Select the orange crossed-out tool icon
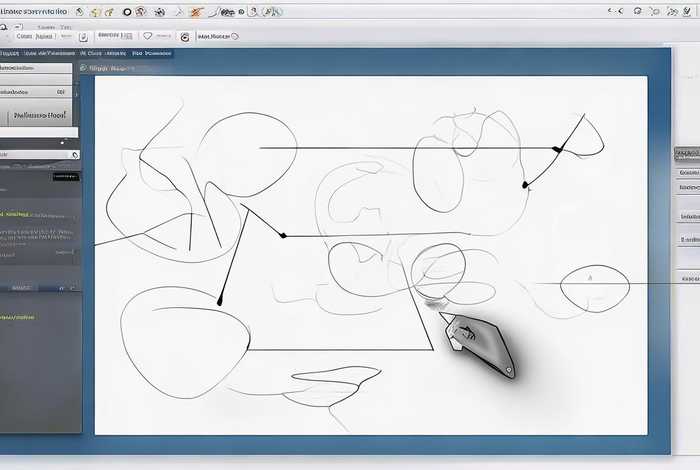Screen dimensions: 700x470 click(x=196, y=12)
